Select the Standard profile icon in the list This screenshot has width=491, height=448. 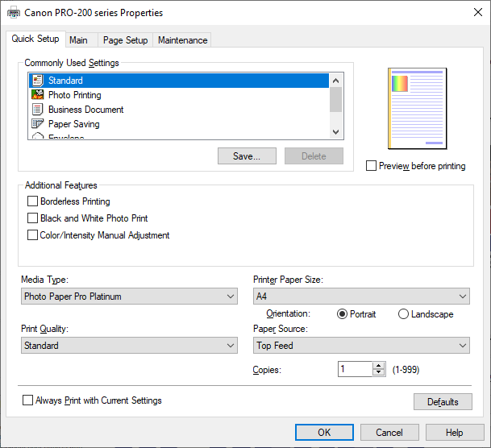pos(38,81)
